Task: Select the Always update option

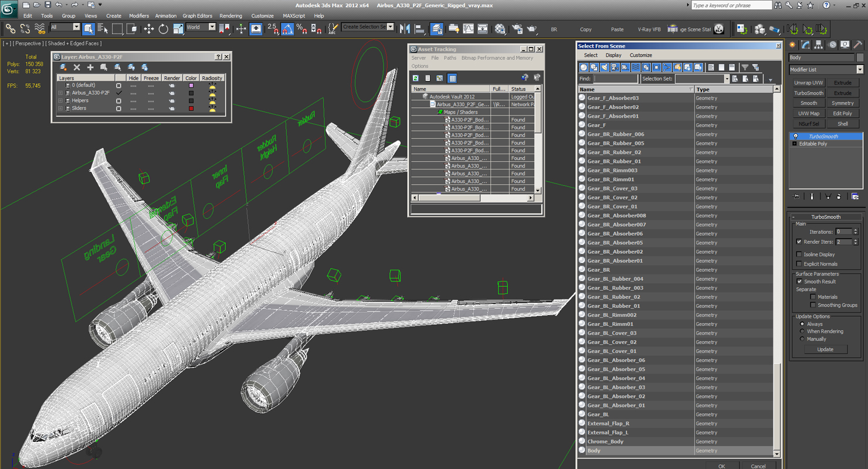Action: 802,324
